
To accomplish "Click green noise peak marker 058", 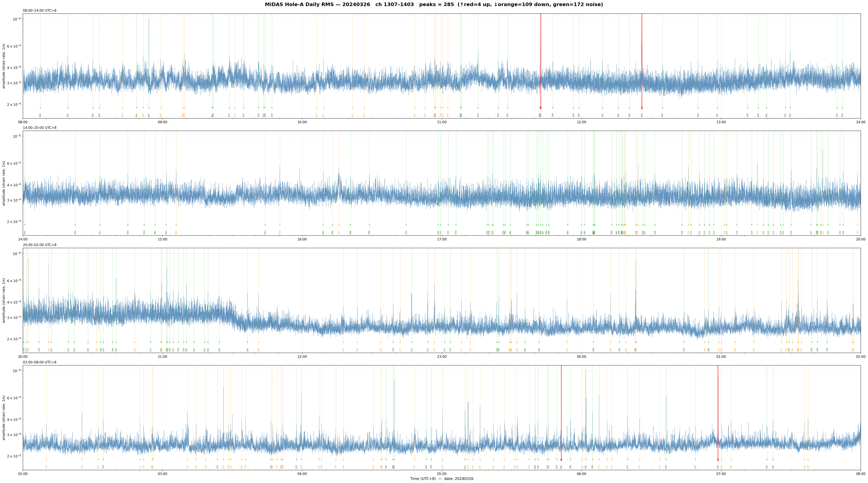I will tap(128, 225).
